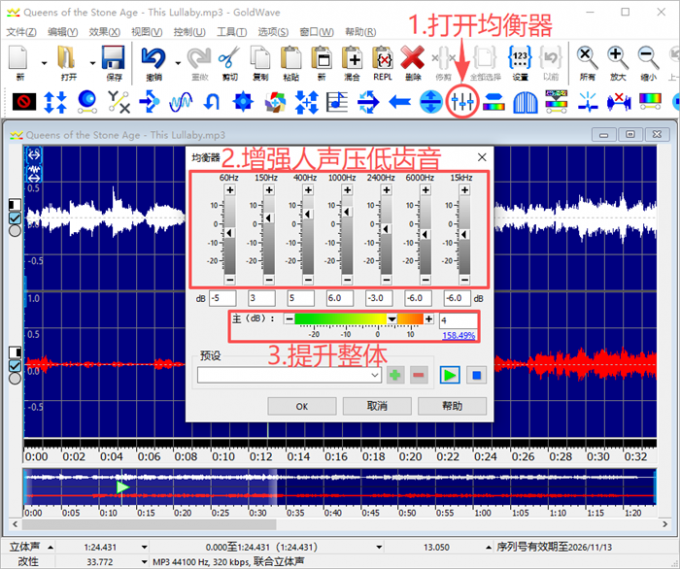Click the Censor effect black icon
Image resolution: width=680 pixels, height=569 pixels.
point(24,102)
